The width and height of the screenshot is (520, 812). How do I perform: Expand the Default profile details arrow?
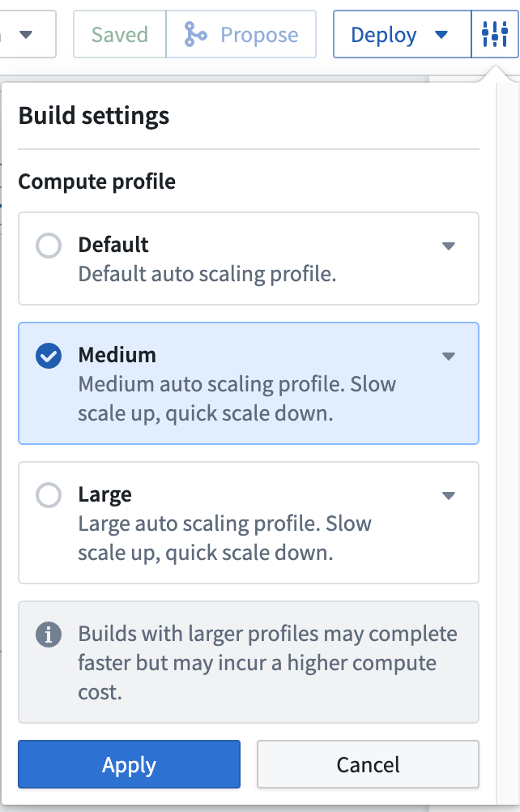pos(449,246)
